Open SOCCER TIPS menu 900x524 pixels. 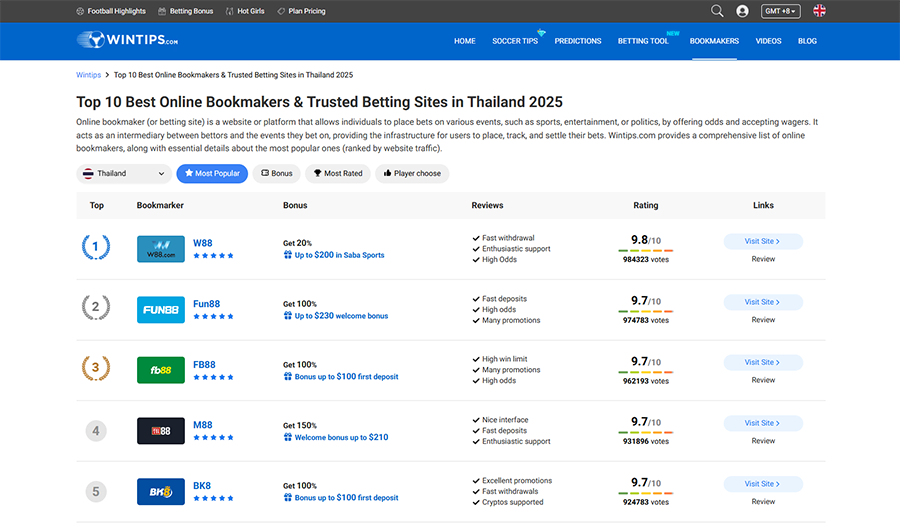pyautogui.click(x=515, y=41)
